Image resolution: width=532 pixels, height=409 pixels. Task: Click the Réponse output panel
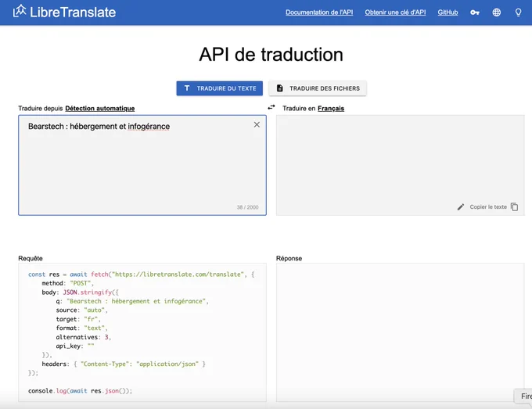click(x=401, y=332)
